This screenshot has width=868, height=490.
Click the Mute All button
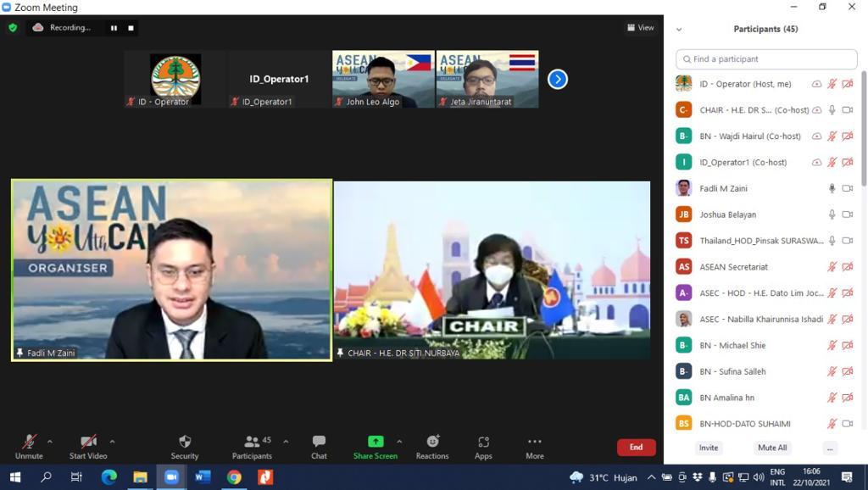pos(771,448)
